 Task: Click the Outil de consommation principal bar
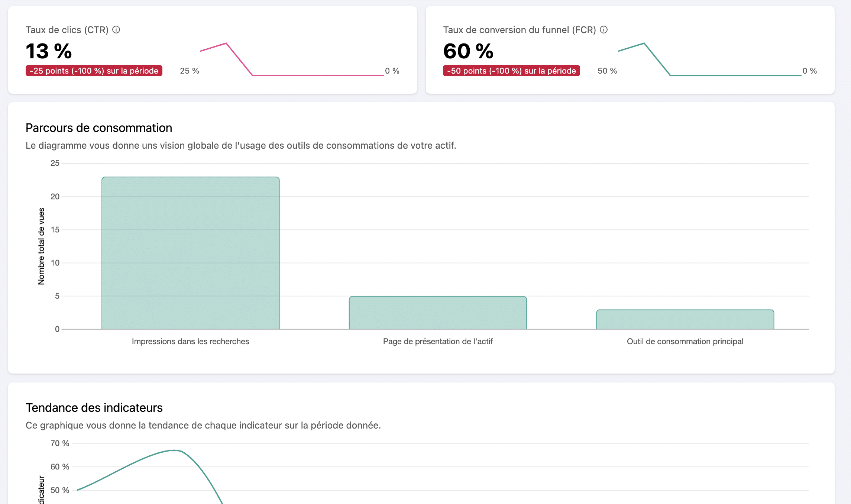[685, 319]
